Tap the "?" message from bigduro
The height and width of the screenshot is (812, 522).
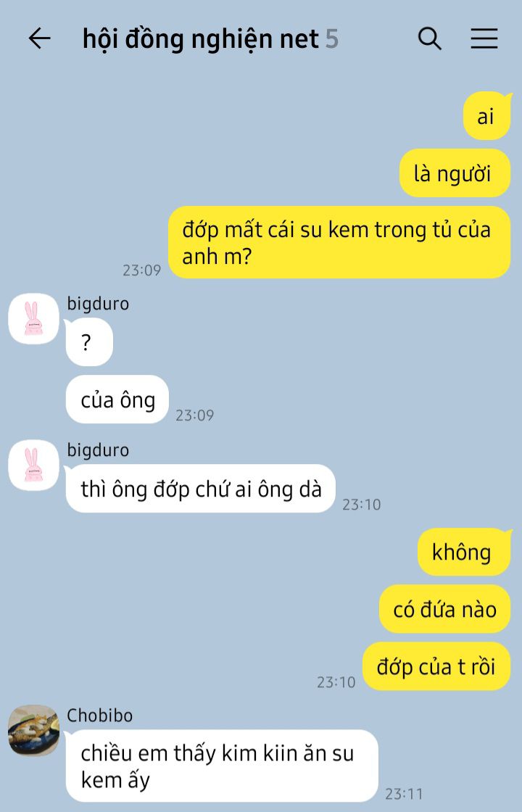[89, 341]
